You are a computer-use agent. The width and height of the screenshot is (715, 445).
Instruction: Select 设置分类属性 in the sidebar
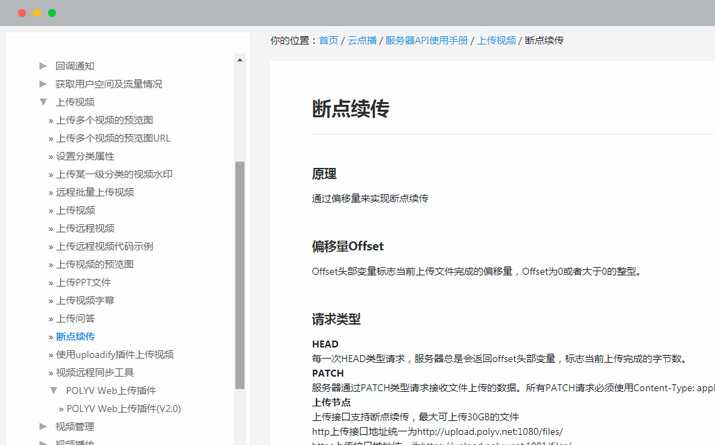pos(85,156)
